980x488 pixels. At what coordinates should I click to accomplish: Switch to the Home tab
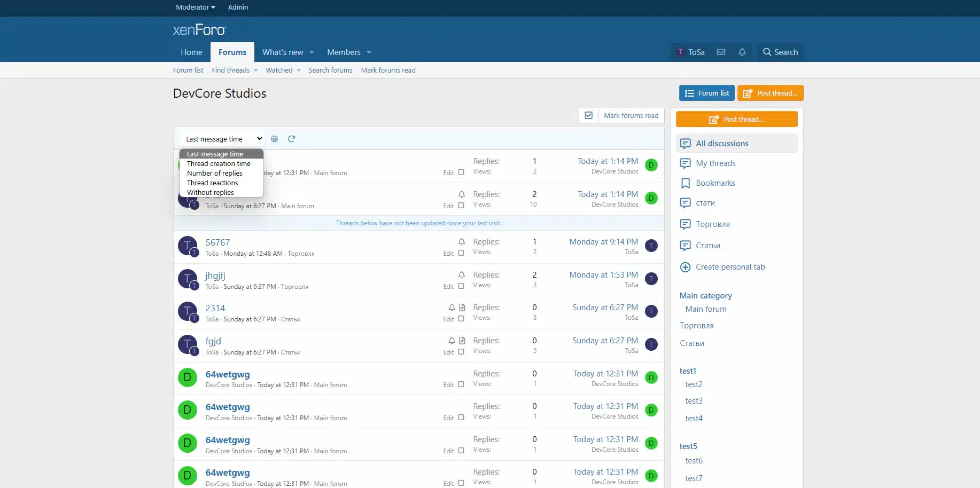tap(191, 52)
